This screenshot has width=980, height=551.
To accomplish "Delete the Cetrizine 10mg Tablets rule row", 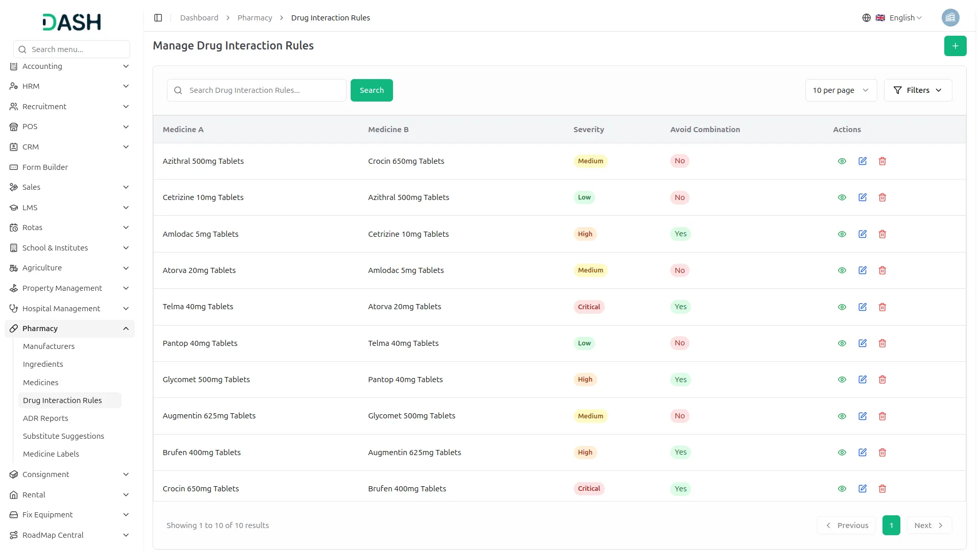I will pos(882,197).
